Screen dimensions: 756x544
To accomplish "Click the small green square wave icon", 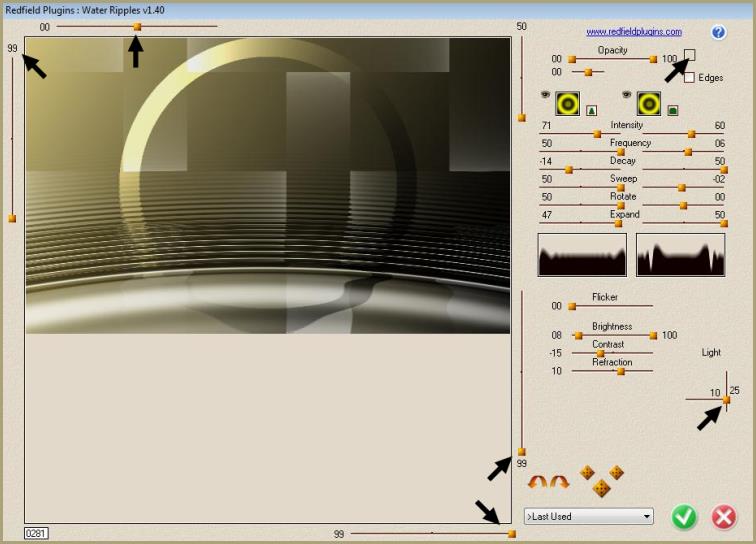I will click(673, 109).
